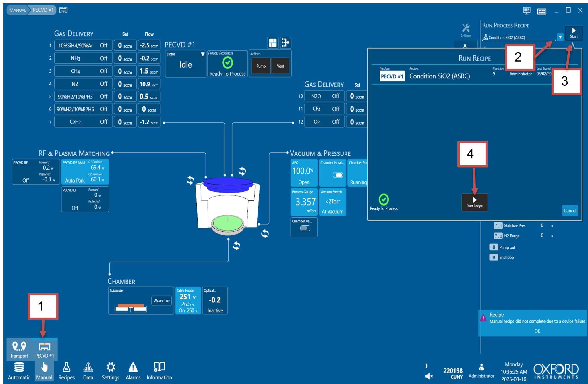Click the rotate icon directly below the chamber
The width and height of the screenshot is (588, 384).
click(236, 246)
